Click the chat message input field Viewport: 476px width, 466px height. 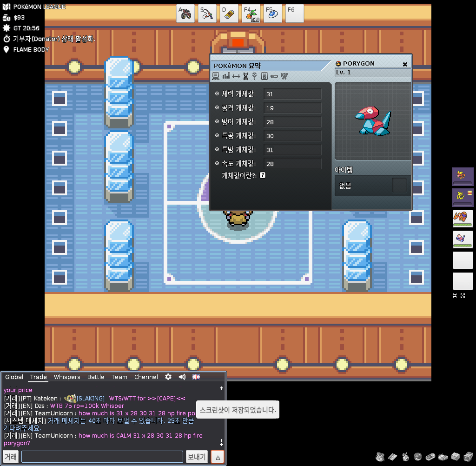coord(102,457)
